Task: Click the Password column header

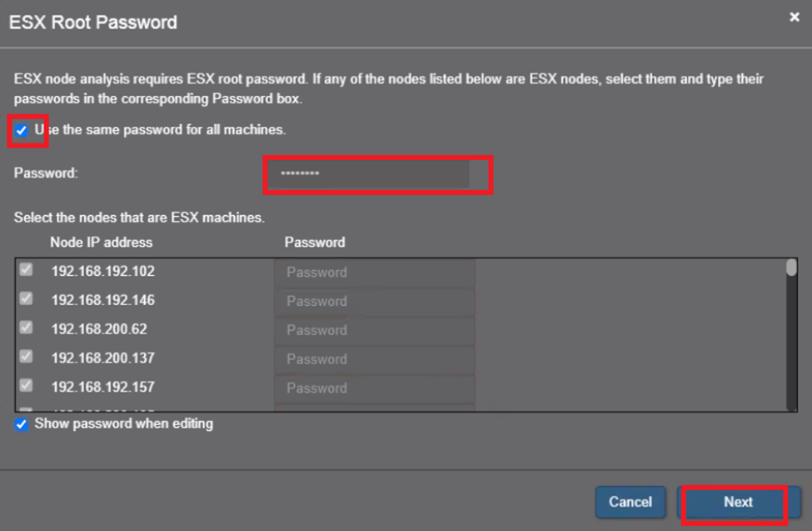Action: coord(314,243)
